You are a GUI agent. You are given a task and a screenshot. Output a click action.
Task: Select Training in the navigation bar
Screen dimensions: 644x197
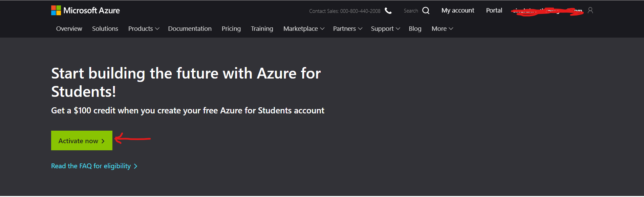tap(262, 29)
